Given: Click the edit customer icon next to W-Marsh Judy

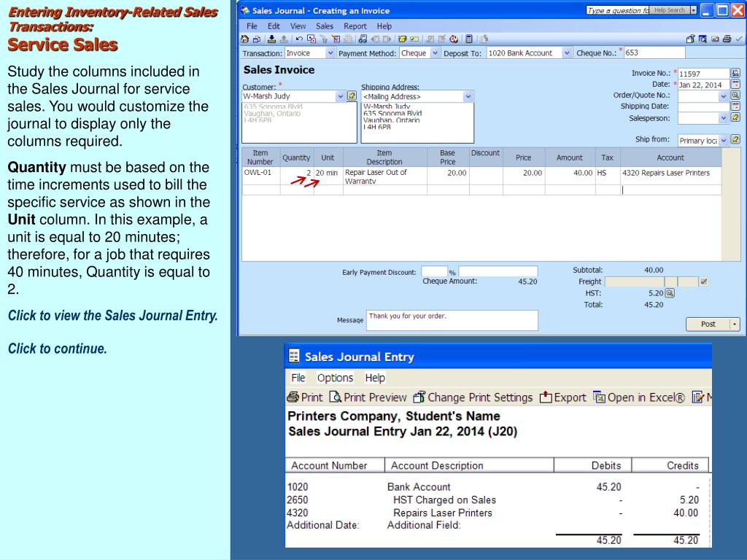Looking at the screenshot, I should (x=352, y=96).
